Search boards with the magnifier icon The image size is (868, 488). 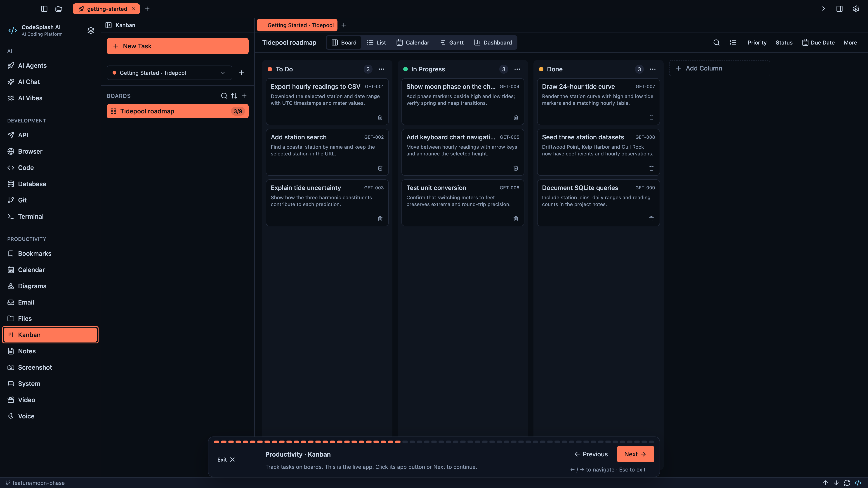224,96
